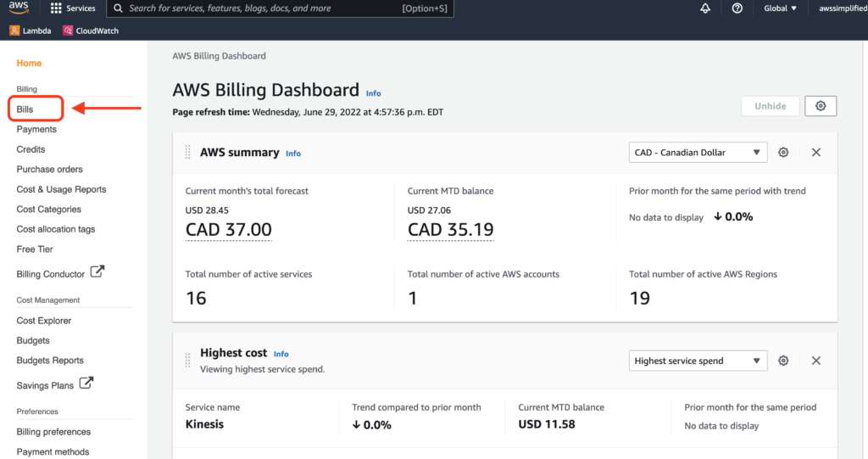Image resolution: width=868 pixels, height=459 pixels.
Task: Grab the AWS summary widget drag handle
Action: [187, 153]
